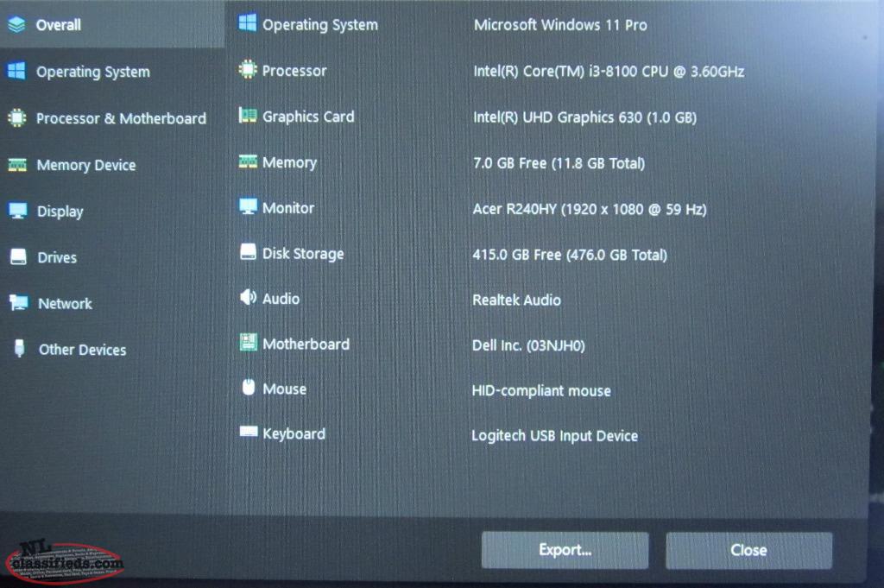Click the screen icon in the Monitor row
Viewport: 884px width, 588px height.
248,206
